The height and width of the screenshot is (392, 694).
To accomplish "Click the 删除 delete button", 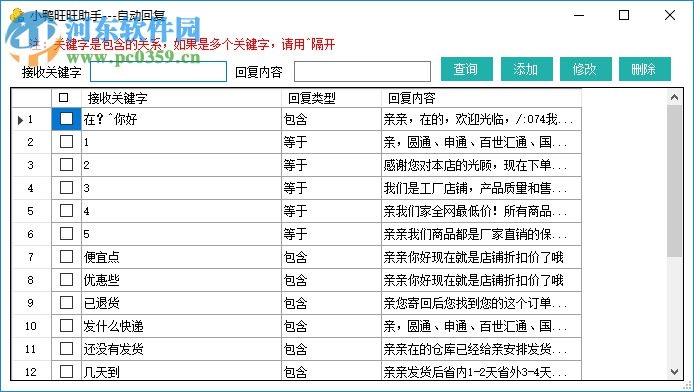I will click(x=645, y=69).
